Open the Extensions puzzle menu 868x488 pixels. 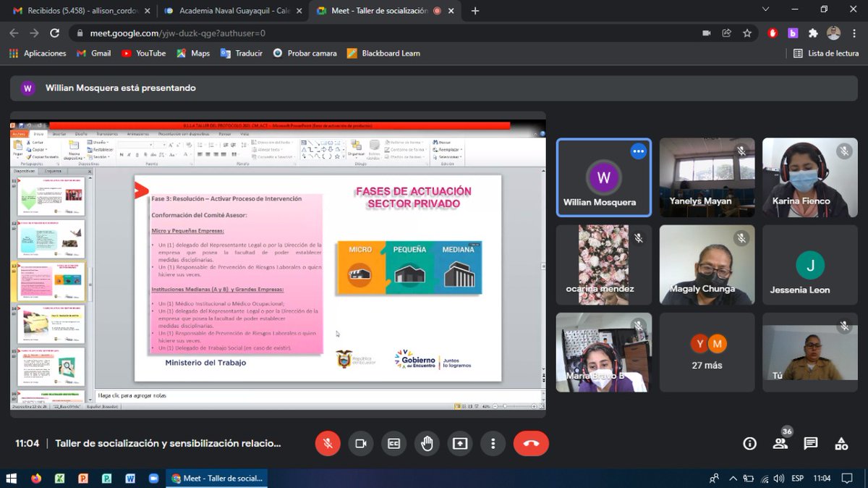pos(813,33)
